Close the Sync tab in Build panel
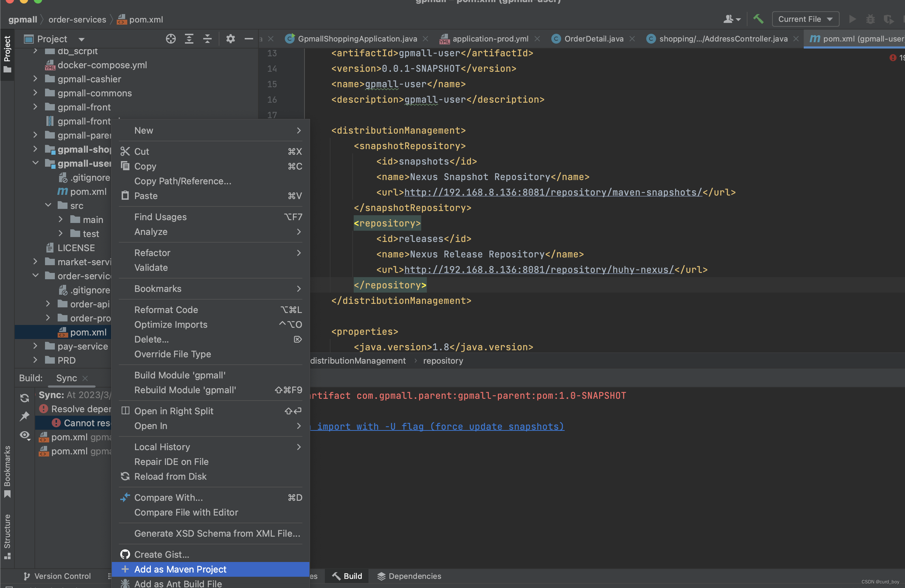Viewport: 905px width, 588px height. [x=85, y=378]
